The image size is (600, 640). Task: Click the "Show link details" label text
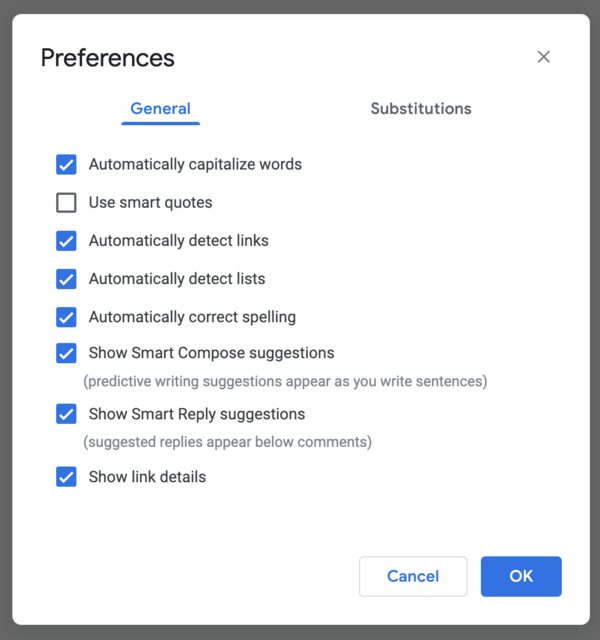[x=147, y=477]
